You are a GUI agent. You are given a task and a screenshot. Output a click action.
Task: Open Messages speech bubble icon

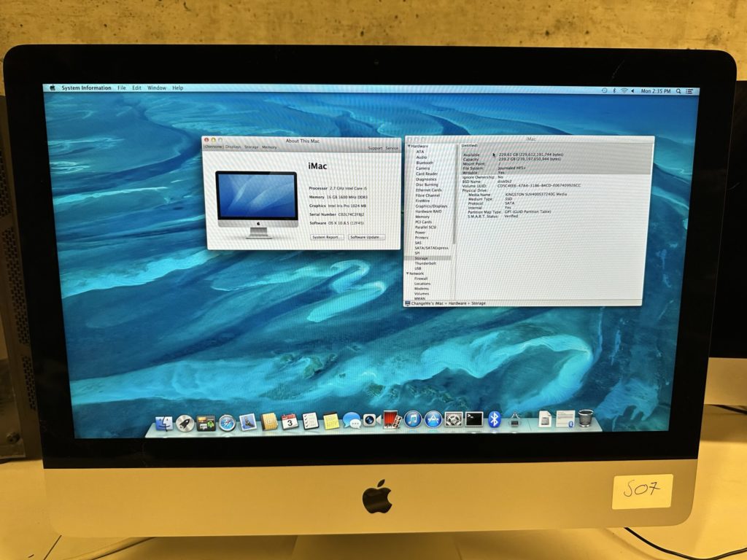tap(352, 421)
